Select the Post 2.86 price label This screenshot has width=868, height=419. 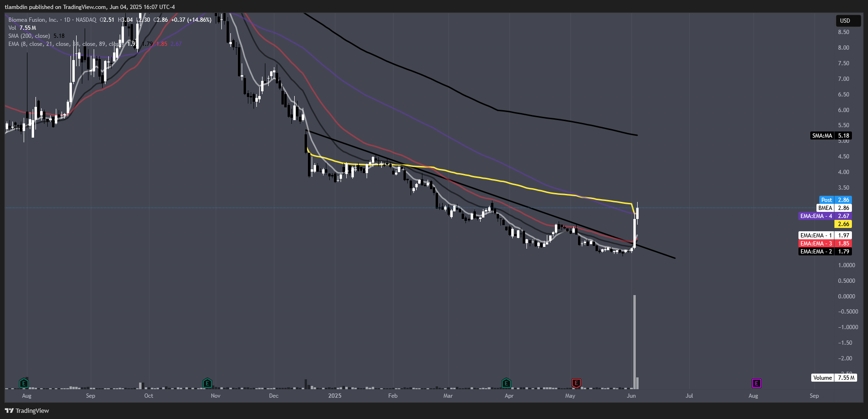coord(835,200)
